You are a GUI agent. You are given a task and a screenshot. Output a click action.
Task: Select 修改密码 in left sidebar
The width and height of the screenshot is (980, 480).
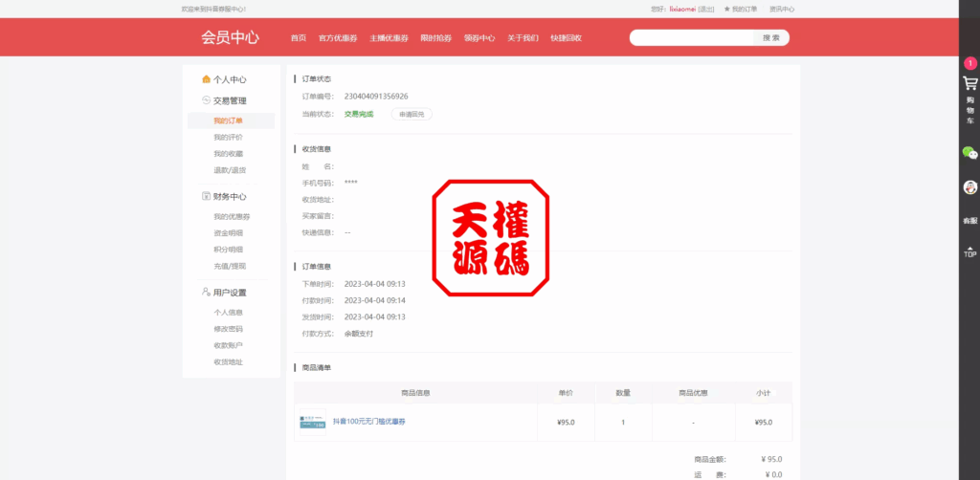click(228, 329)
